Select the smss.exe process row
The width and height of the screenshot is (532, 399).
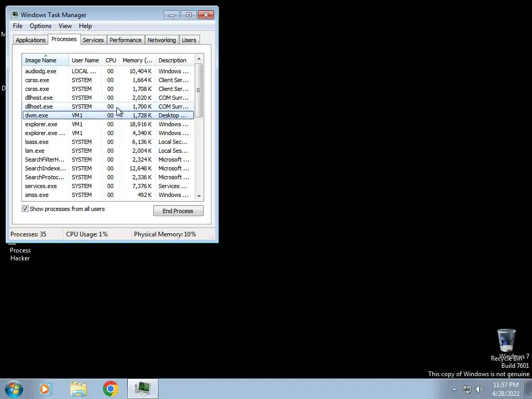click(x=108, y=195)
